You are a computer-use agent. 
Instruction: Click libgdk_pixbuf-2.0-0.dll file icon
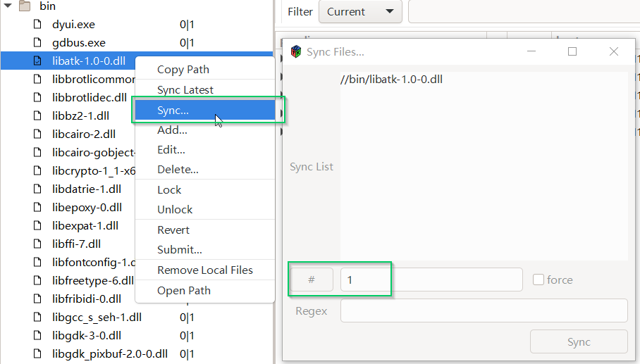point(37,354)
